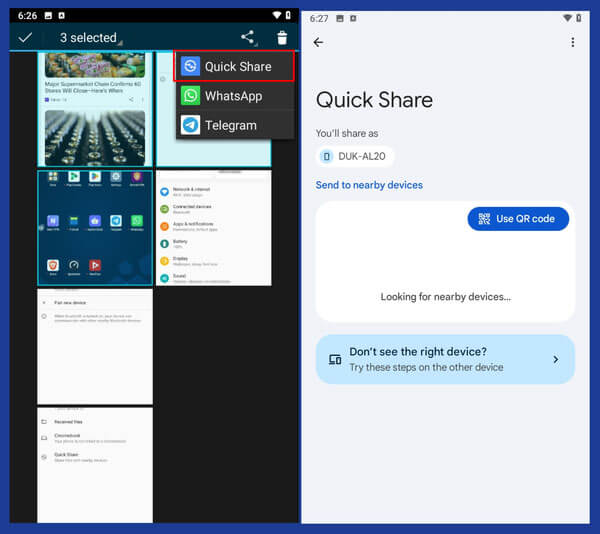Select the 'Pair new device' screenshot thumbnail
Image resolution: width=600 pixels, height=534 pixels.
(x=95, y=346)
